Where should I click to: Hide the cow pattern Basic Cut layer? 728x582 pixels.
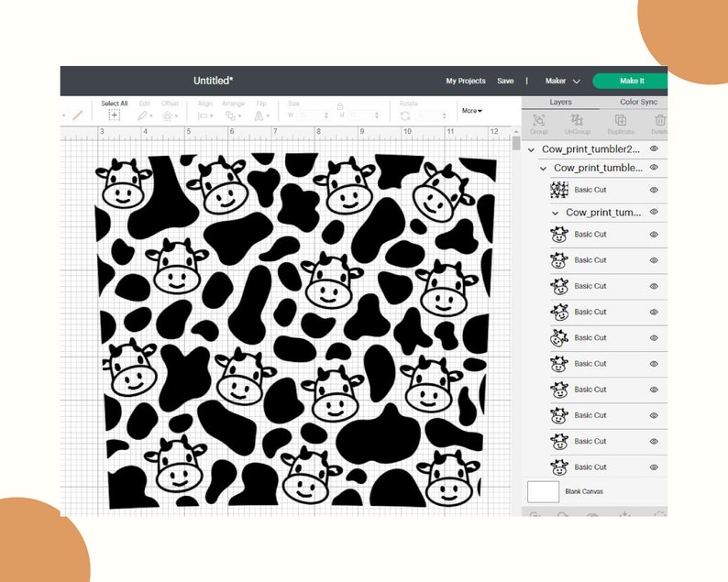tap(654, 190)
